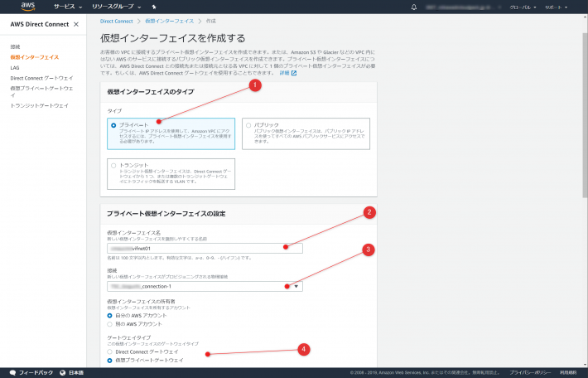
Task: Go to トランジットゲートウェイ in sidebar
Action: click(x=40, y=106)
